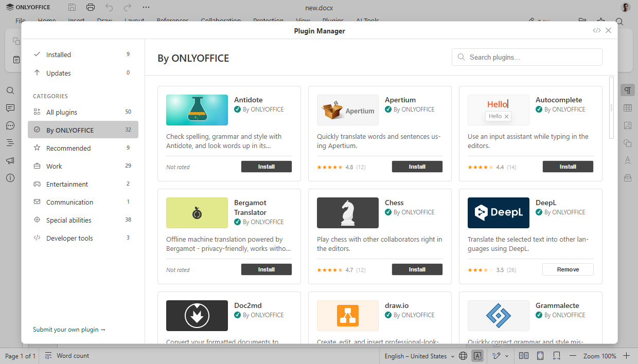This screenshot has height=364, width=638.
Task: Close the Plugin Manager dialog
Action: coord(609,30)
